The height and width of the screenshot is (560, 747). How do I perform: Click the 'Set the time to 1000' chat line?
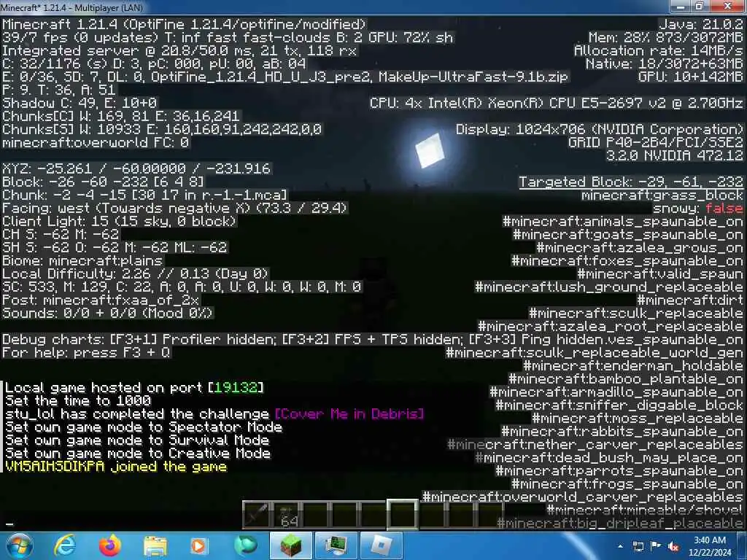(x=78, y=401)
